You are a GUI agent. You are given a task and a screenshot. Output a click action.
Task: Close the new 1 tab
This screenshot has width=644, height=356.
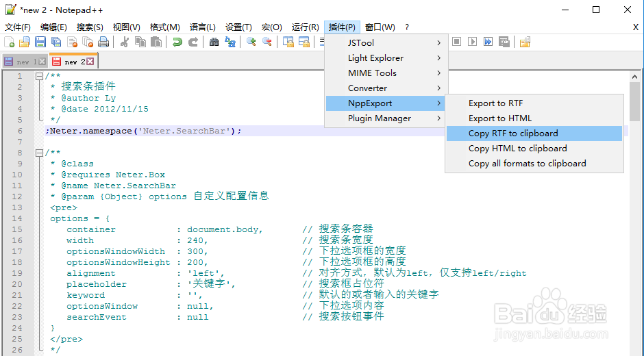click(x=42, y=62)
